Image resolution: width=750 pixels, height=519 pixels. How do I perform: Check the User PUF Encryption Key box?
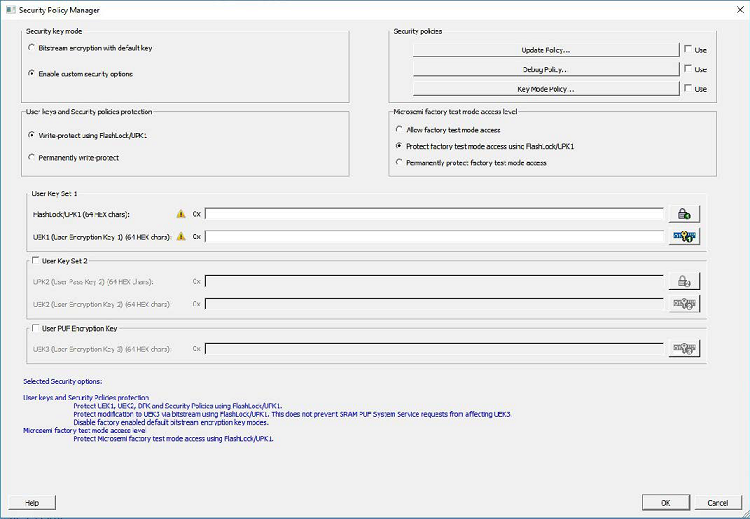(35, 327)
